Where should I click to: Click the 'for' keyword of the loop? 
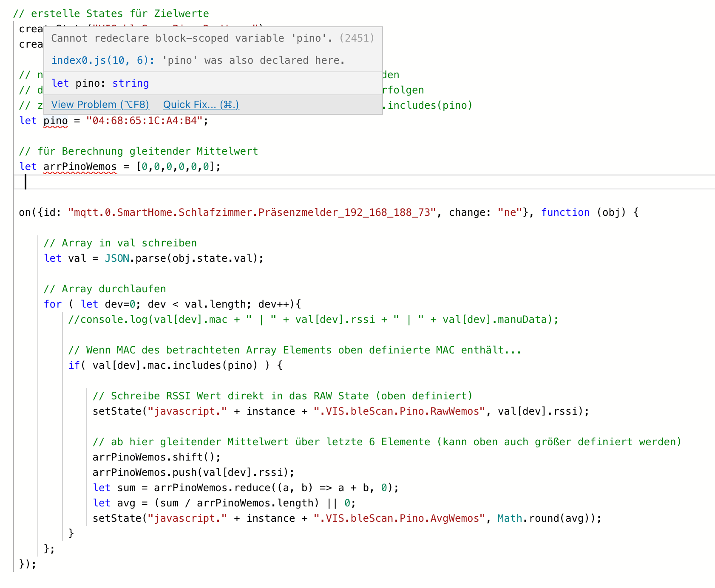coord(53,304)
